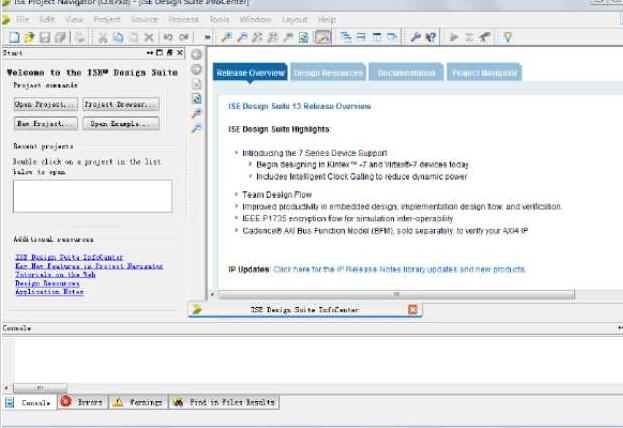Click the Save floppy disk icon
623x428 pixels.
[44, 37]
